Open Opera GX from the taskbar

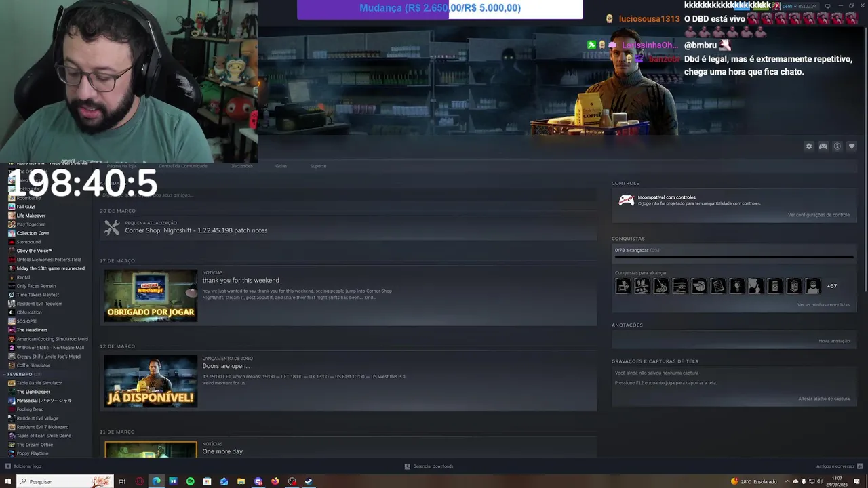(x=140, y=481)
